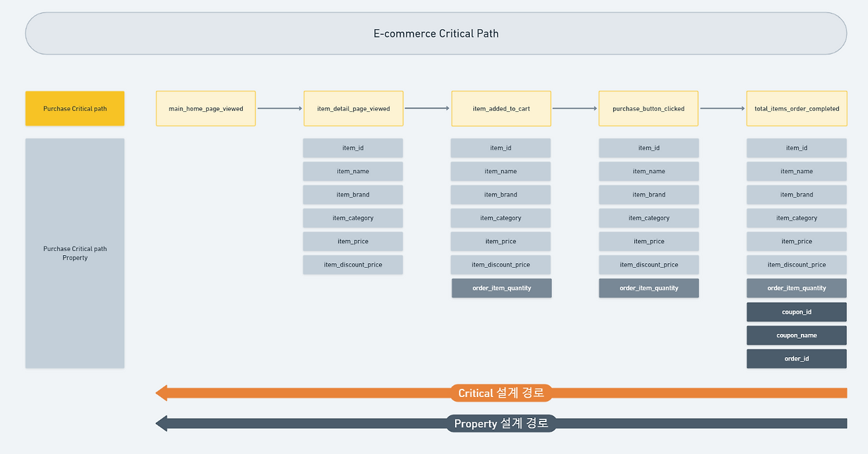Click the coupon_name property box
The width and height of the screenshot is (868, 454).
tap(796, 335)
